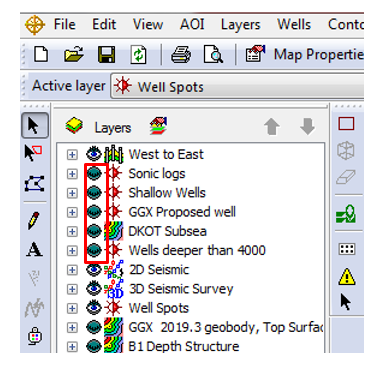The width and height of the screenshot is (378, 365).
Task: Click the printer icon
Action: pos(181,55)
